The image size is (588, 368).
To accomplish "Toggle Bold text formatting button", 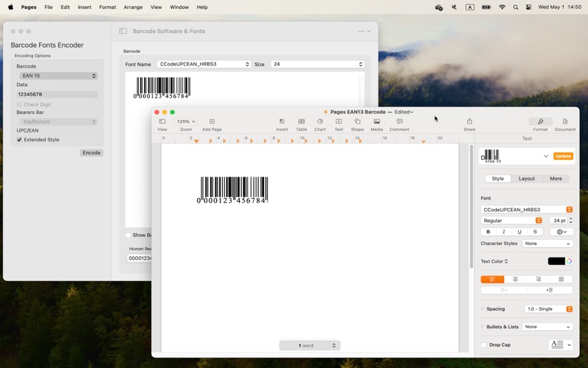I will (x=488, y=232).
